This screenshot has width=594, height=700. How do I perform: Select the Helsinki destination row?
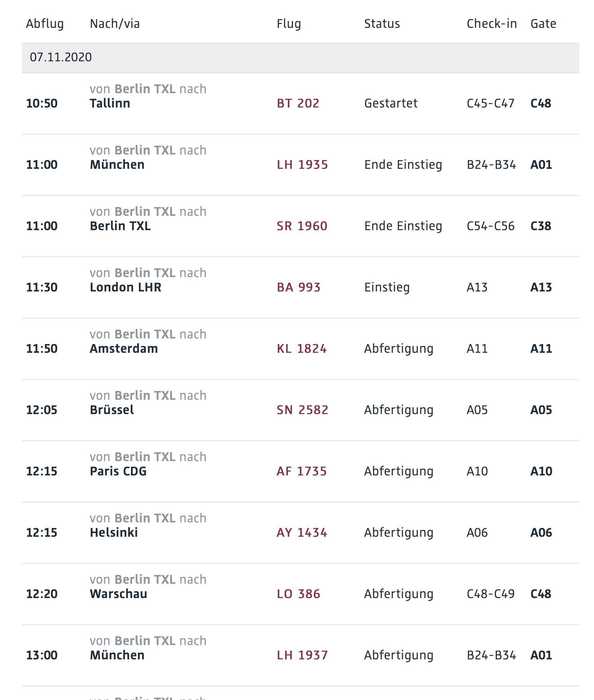301,533
